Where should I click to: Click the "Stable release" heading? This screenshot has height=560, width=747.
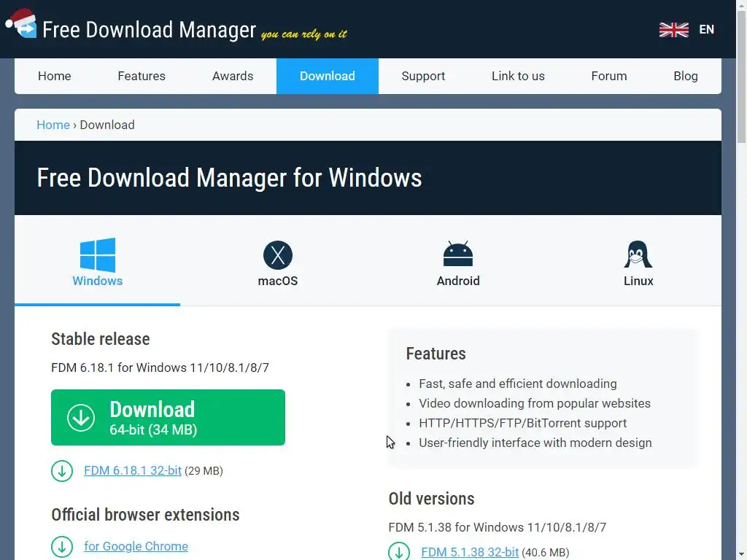click(x=101, y=339)
